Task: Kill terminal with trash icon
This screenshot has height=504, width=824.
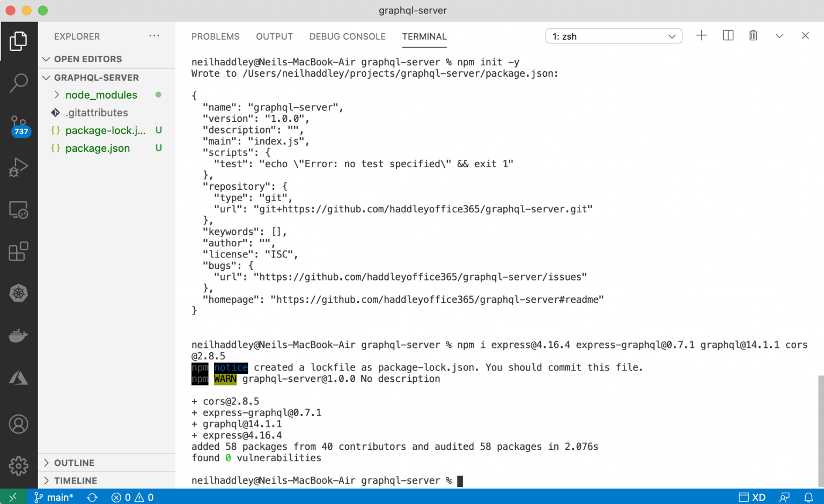Action: click(753, 36)
